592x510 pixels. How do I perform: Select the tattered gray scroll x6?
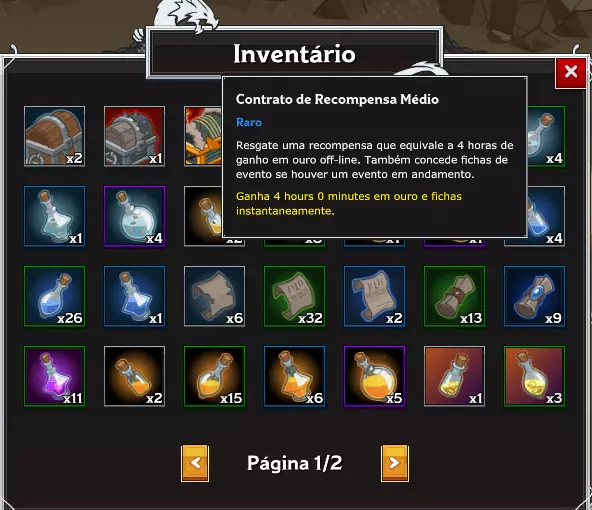[214, 296]
